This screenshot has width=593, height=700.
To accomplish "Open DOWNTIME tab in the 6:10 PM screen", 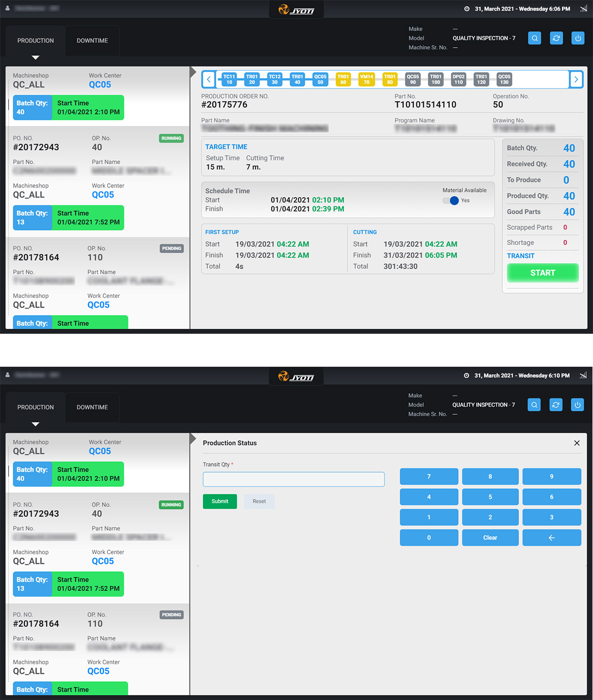I will (92, 407).
